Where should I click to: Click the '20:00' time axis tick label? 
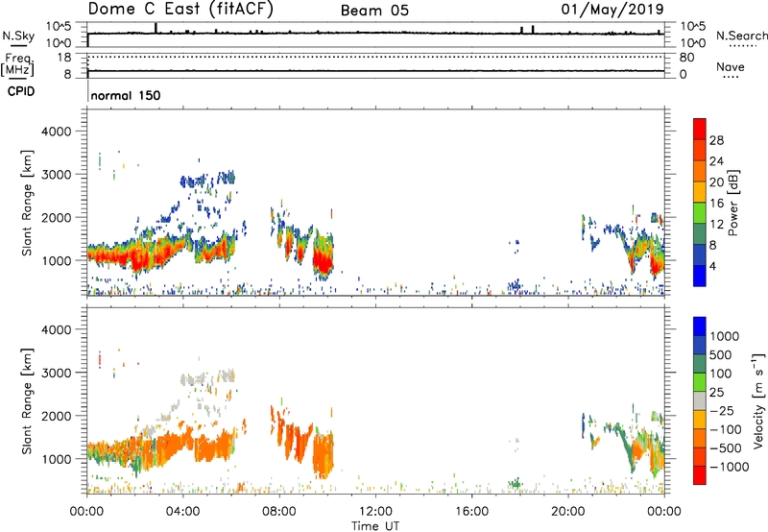coord(567,512)
